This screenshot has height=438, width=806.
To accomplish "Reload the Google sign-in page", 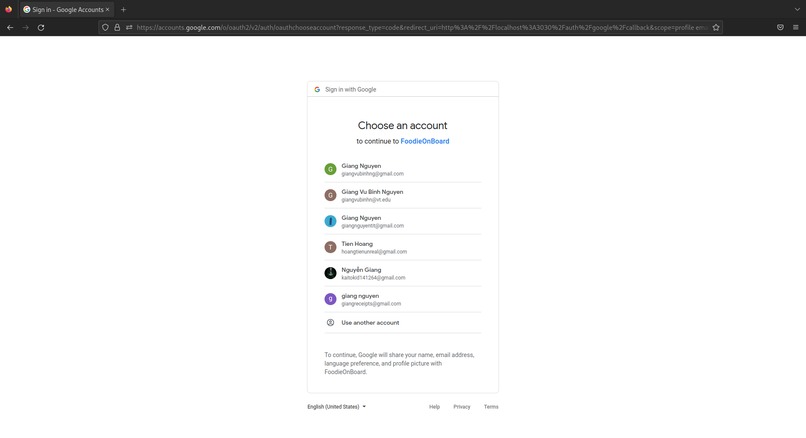I will pyautogui.click(x=41, y=27).
